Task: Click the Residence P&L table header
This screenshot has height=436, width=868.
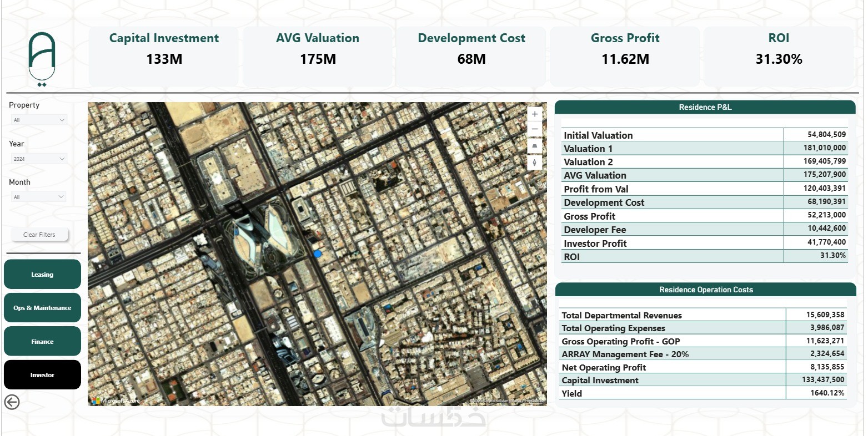Action: coord(705,108)
